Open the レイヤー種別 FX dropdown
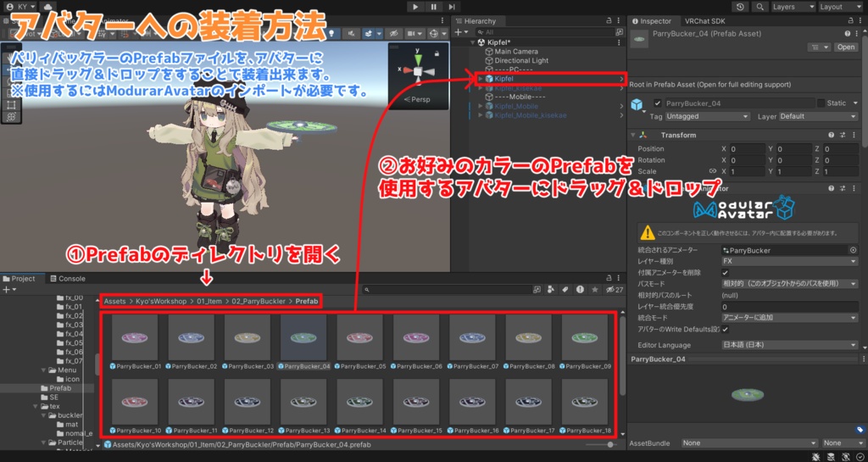The height and width of the screenshot is (462, 868). [x=789, y=261]
